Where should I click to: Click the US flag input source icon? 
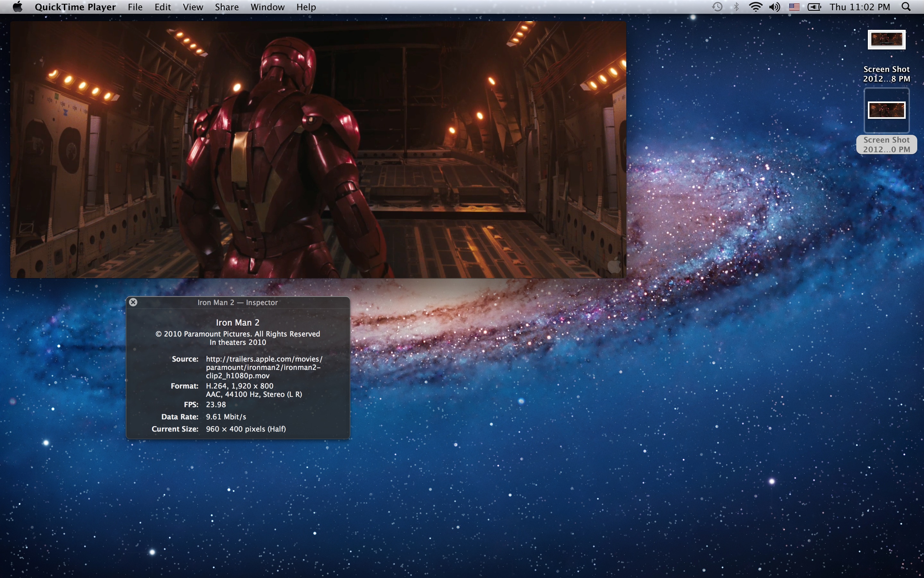[794, 7]
